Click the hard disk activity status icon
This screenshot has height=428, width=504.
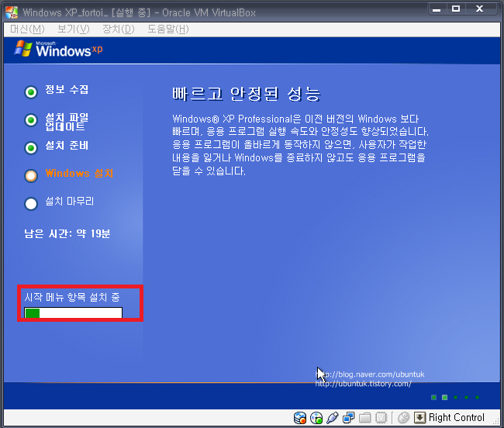point(300,418)
